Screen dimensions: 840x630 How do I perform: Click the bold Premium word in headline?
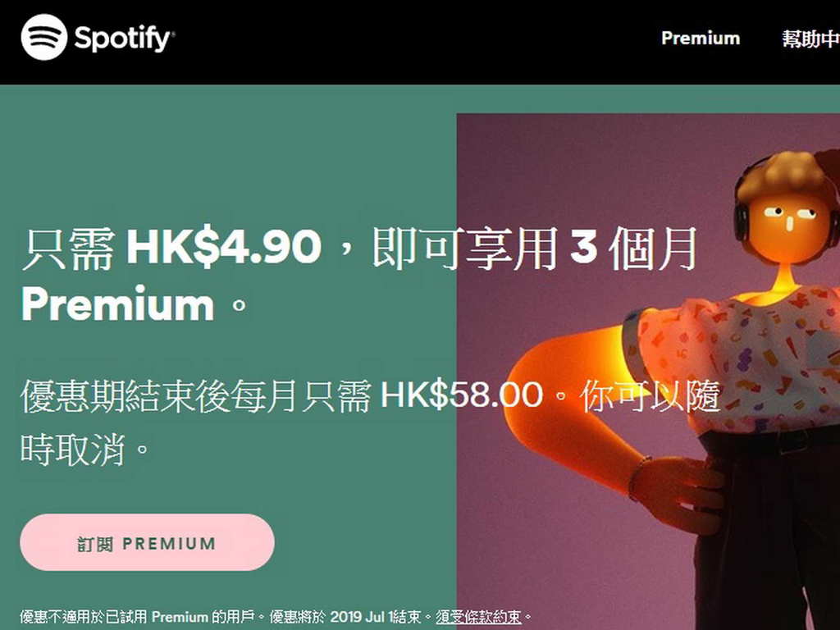[x=117, y=304]
